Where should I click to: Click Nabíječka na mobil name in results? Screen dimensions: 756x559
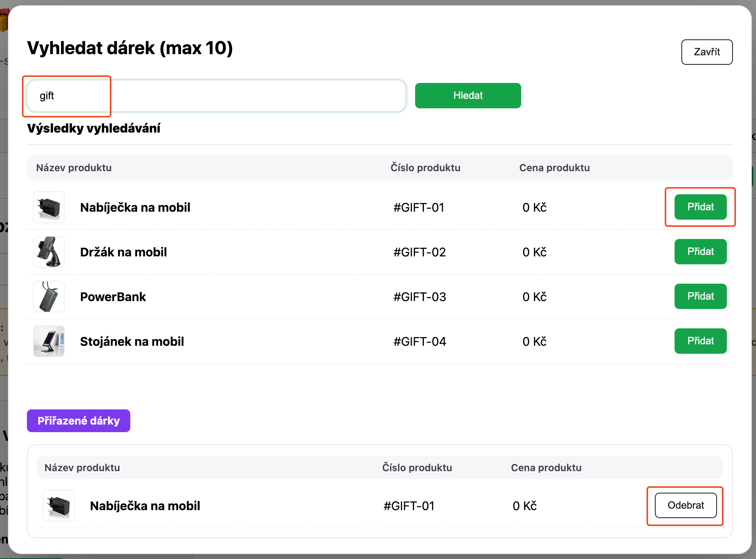135,208
